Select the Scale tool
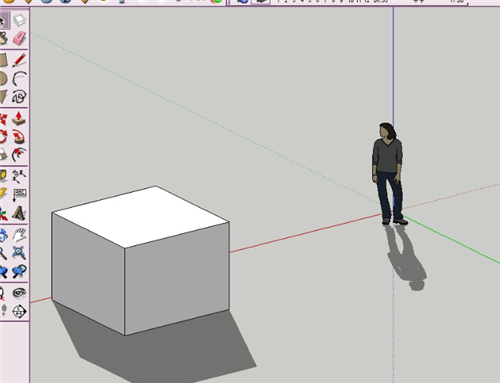This screenshot has width=500, height=383. coord(3,155)
